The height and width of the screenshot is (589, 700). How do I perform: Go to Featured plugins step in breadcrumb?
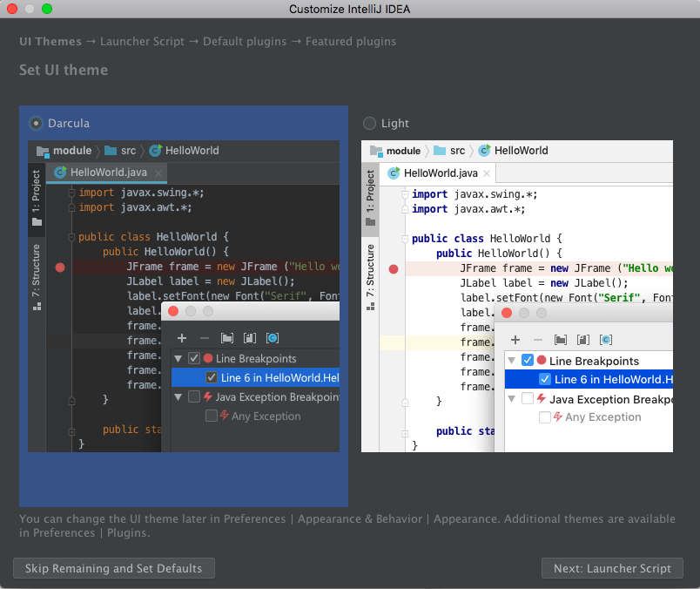click(351, 42)
